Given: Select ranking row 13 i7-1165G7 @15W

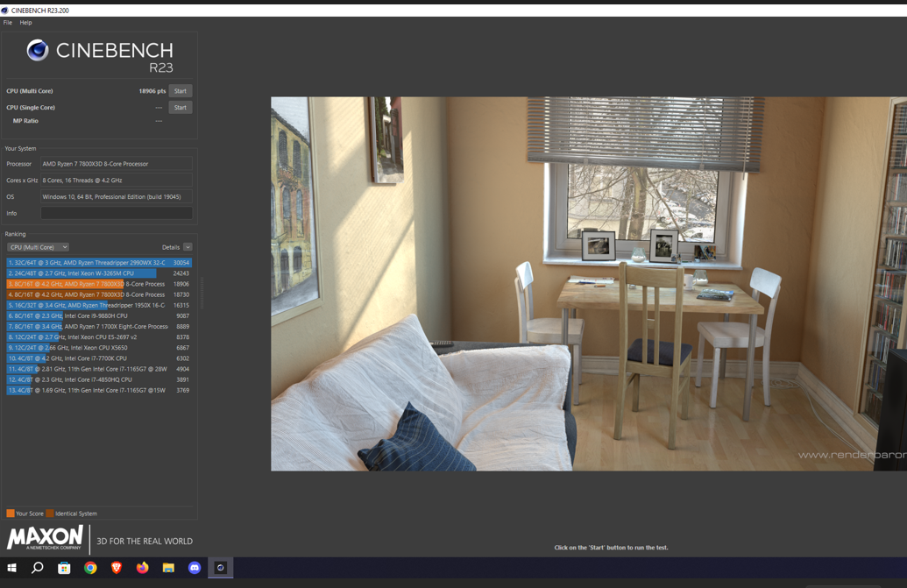Looking at the screenshot, I should (99, 390).
